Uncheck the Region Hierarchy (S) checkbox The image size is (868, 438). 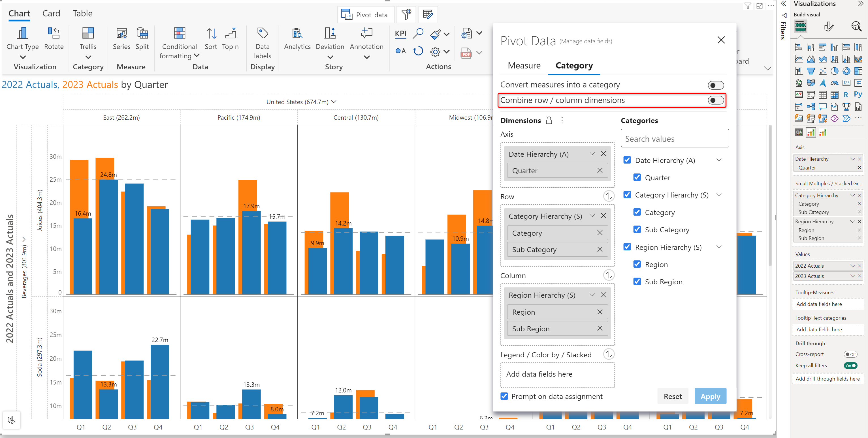(x=627, y=247)
